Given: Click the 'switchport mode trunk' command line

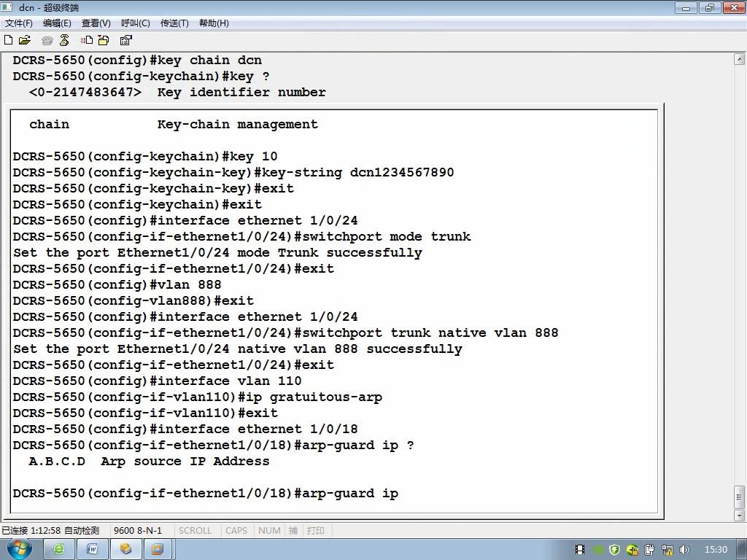Looking at the screenshot, I should click(241, 237).
